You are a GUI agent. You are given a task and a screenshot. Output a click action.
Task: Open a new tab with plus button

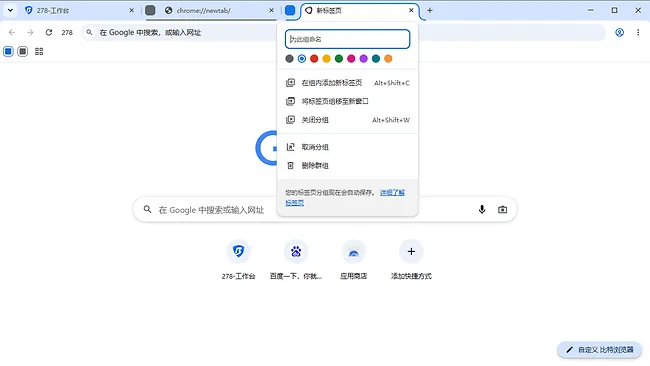tap(430, 10)
